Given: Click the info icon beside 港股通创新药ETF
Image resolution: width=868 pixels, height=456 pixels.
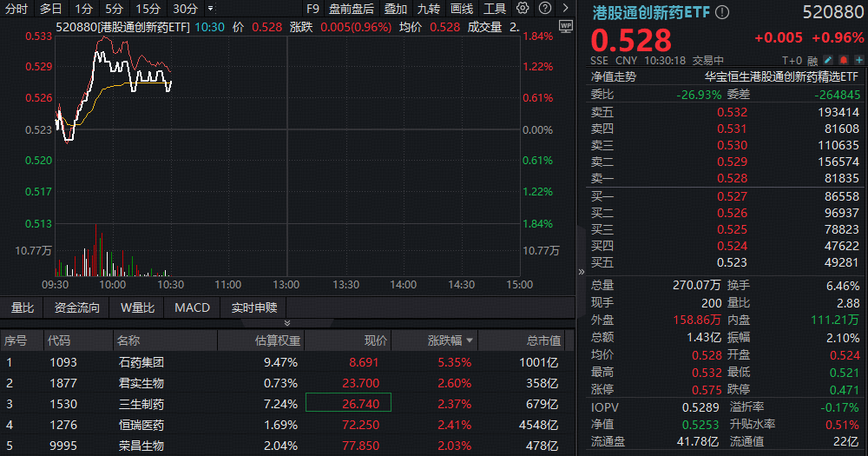Looking at the screenshot, I should [722, 12].
